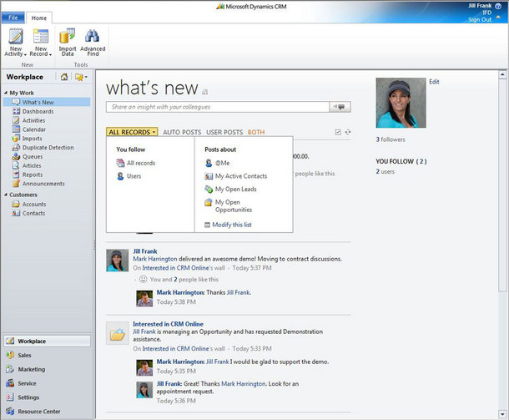Click Sign Out link

[x=480, y=20]
